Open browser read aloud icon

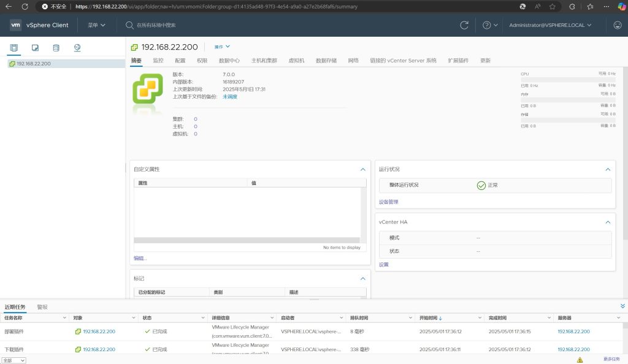point(537,6)
